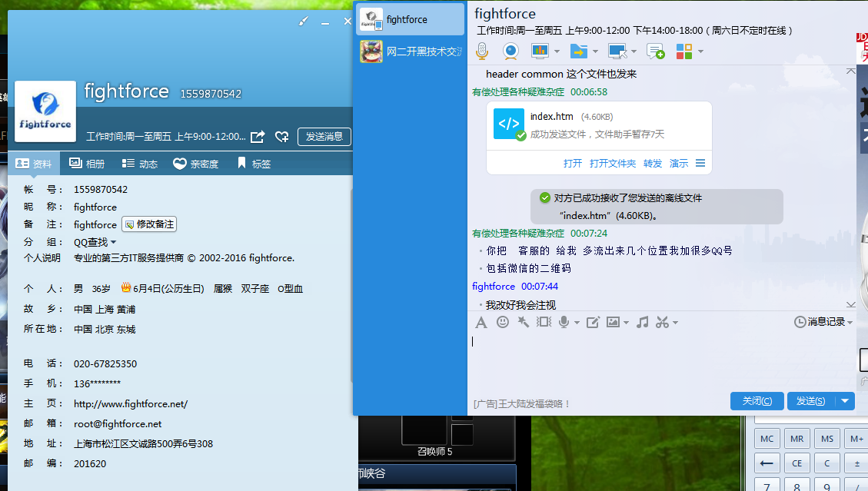
Task: Click the magic emoticon wand icon
Action: click(523, 322)
